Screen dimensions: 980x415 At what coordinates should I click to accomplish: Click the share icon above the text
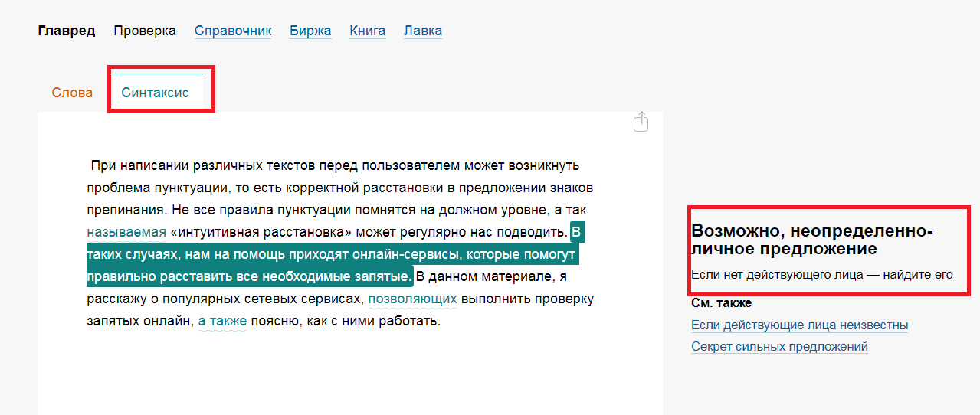(641, 122)
